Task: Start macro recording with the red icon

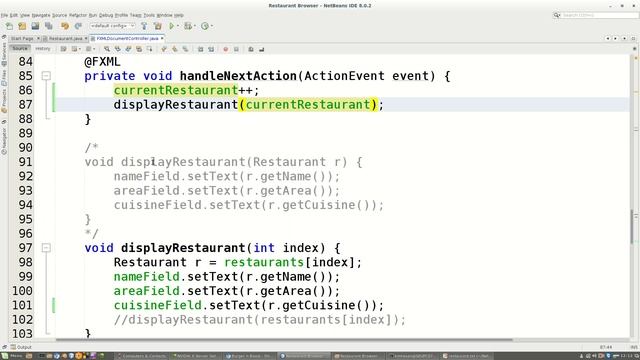Action: coord(225,49)
